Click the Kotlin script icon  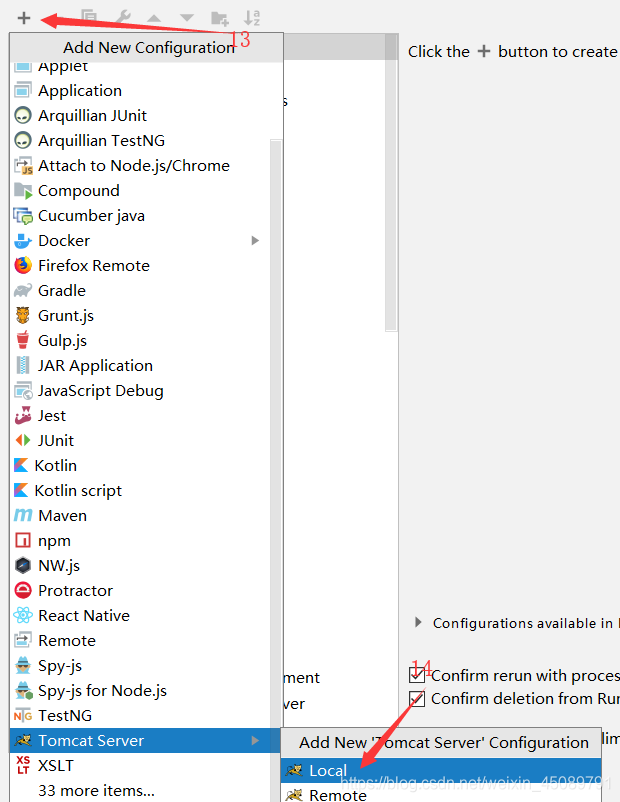(x=21, y=491)
